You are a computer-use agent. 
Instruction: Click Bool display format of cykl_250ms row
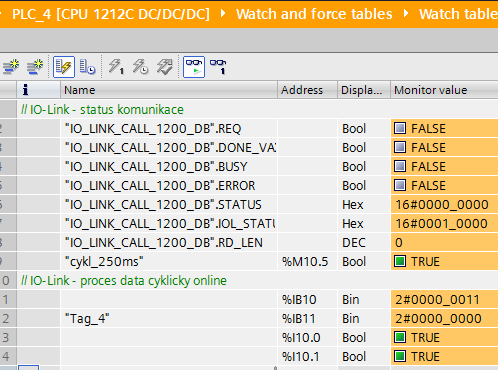click(364, 261)
